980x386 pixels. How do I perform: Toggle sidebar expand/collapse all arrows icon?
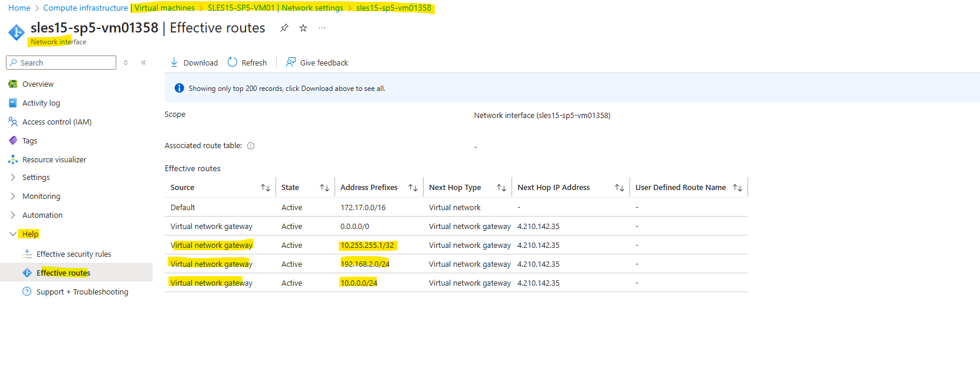126,63
